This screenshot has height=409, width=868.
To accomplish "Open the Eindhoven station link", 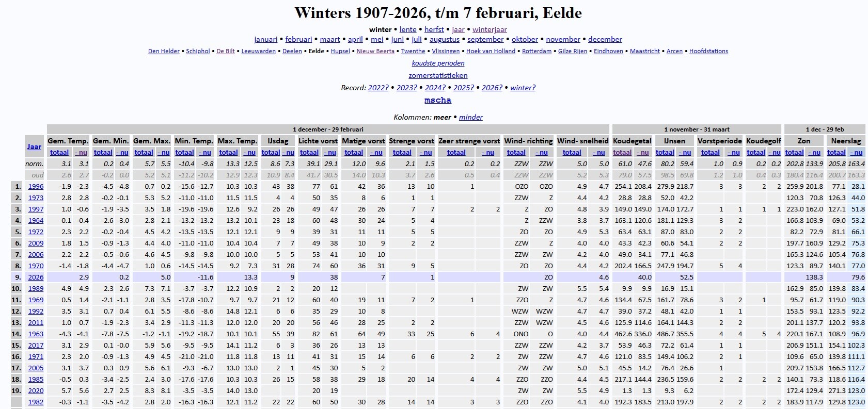I will (x=608, y=51).
